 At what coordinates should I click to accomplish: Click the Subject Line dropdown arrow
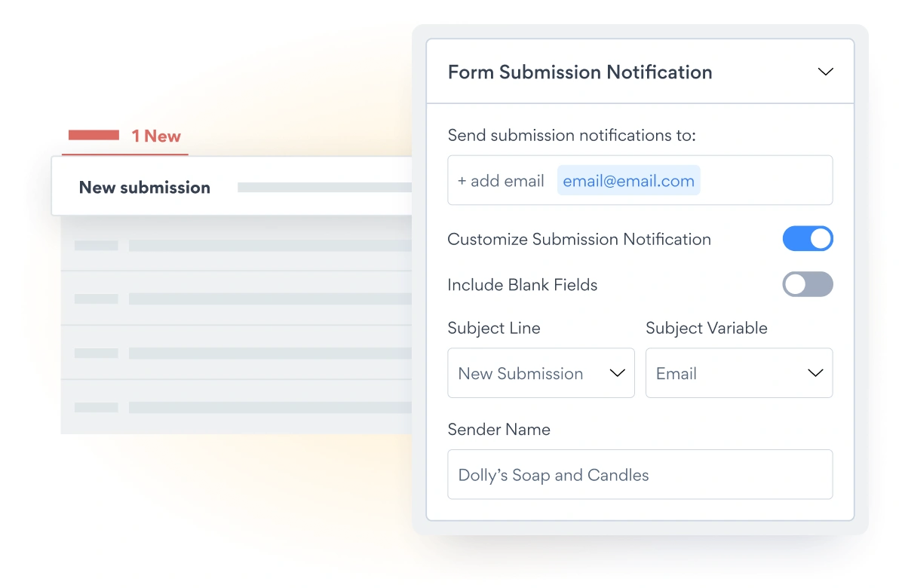617,373
